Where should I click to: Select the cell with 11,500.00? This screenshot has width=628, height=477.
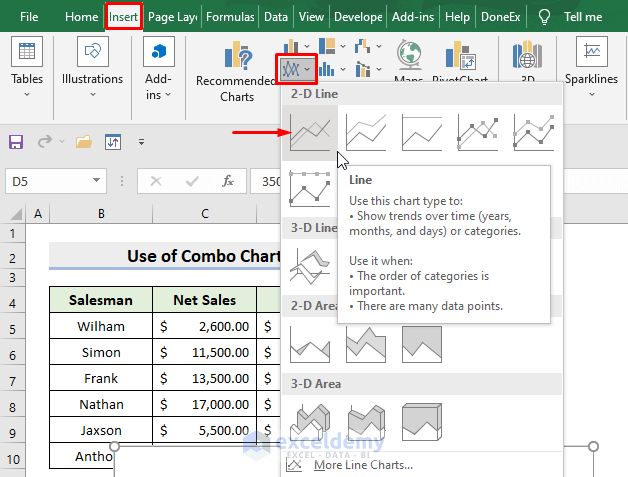pyautogui.click(x=205, y=352)
